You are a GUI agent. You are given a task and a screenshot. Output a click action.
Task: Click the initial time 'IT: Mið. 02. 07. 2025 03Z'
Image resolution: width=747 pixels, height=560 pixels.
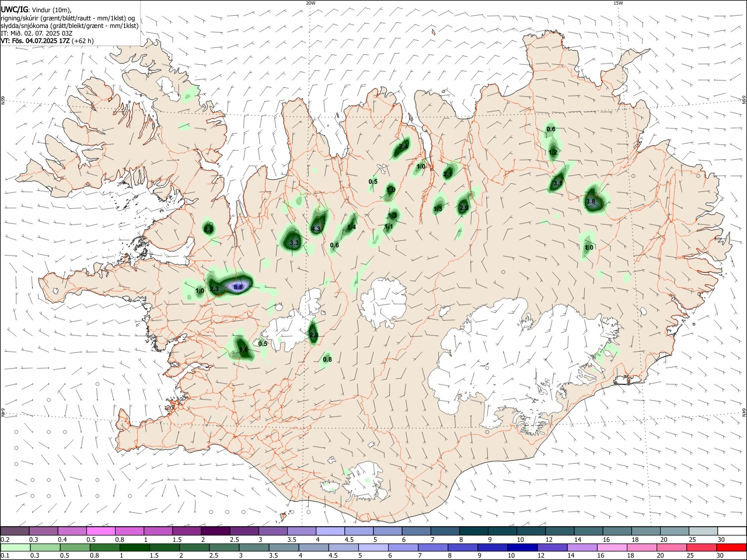tap(37, 33)
